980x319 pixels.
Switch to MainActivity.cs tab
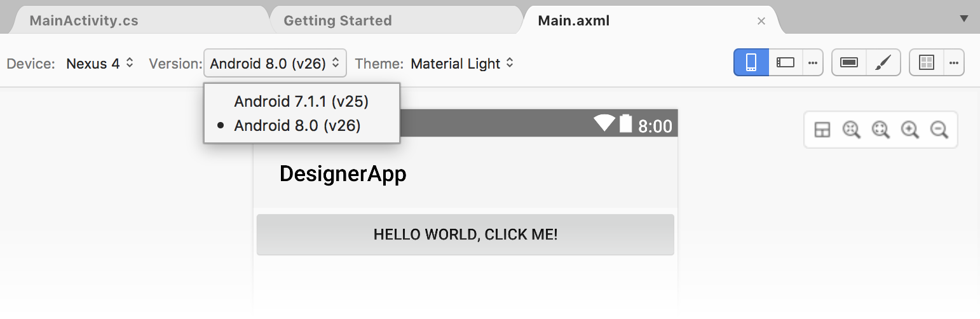pos(84,20)
